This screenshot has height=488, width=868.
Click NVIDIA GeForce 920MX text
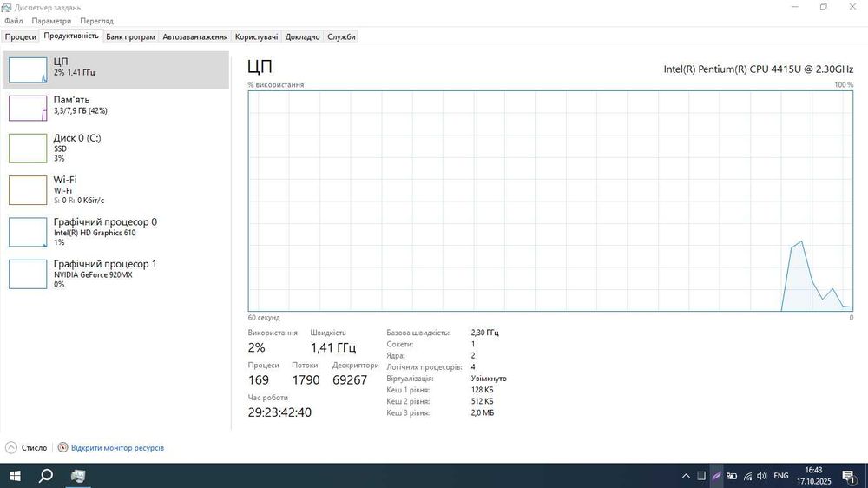point(93,274)
